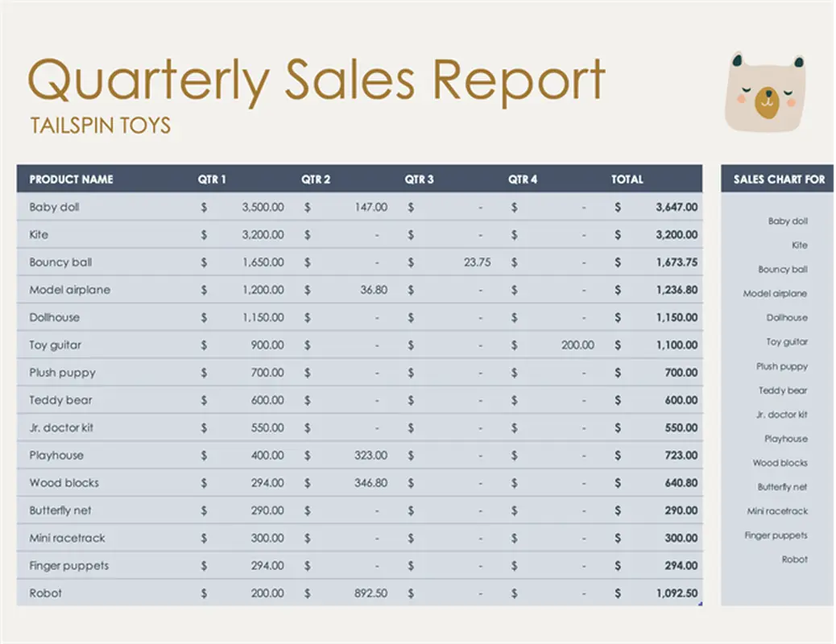Select the PRODUCT NAME column header
836x644 pixels.
pyautogui.click(x=71, y=180)
